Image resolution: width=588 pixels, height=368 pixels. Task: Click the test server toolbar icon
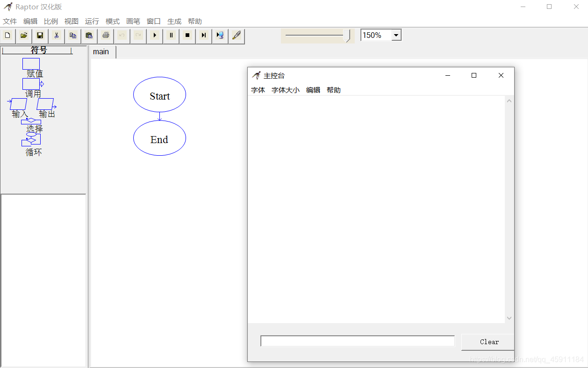click(x=220, y=36)
